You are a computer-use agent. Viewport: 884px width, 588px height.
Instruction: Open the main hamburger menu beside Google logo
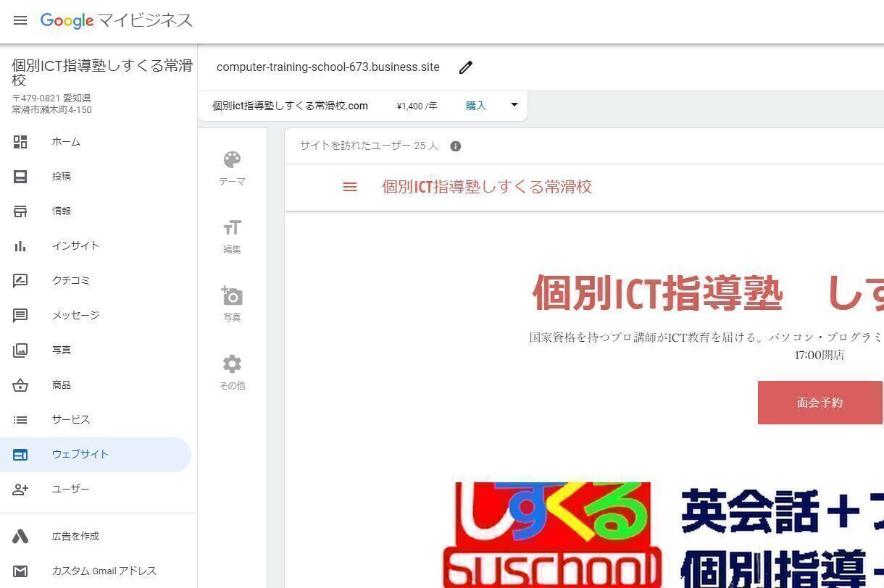click(x=20, y=20)
